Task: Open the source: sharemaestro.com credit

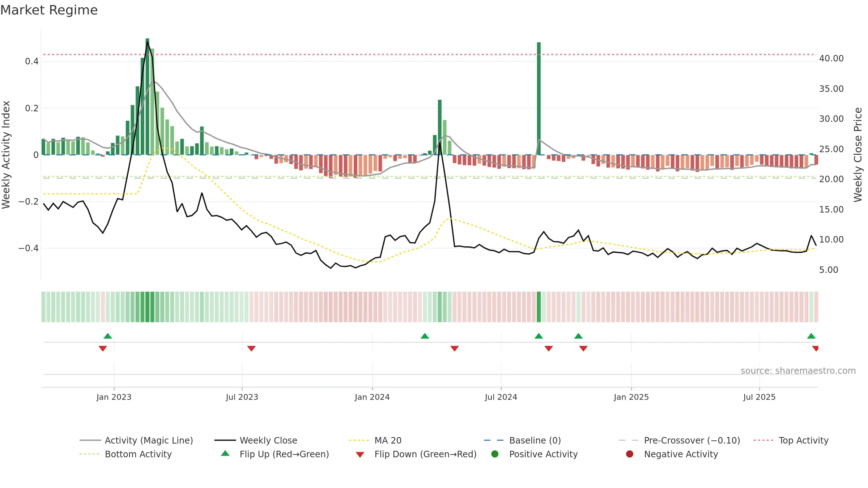Action: 798,371
